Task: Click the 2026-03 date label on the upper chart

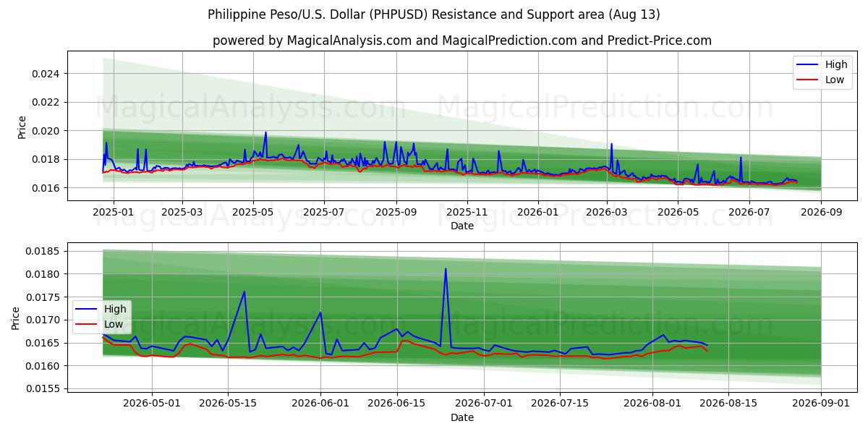Action: (x=607, y=213)
